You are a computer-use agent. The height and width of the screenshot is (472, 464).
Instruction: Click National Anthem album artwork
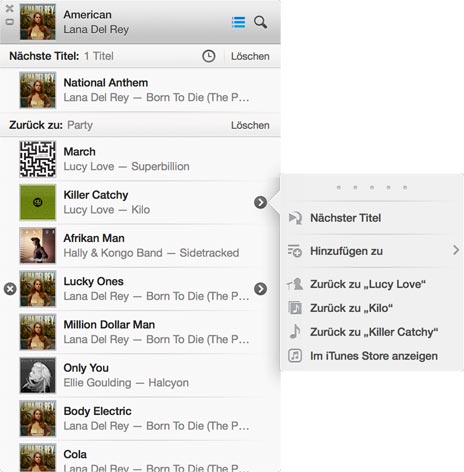(x=38, y=90)
